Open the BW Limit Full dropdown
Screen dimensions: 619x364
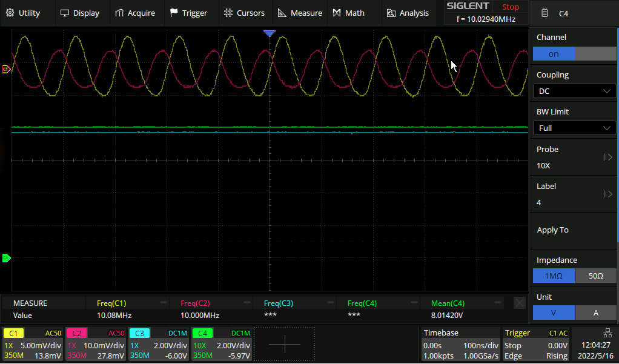[x=574, y=128]
